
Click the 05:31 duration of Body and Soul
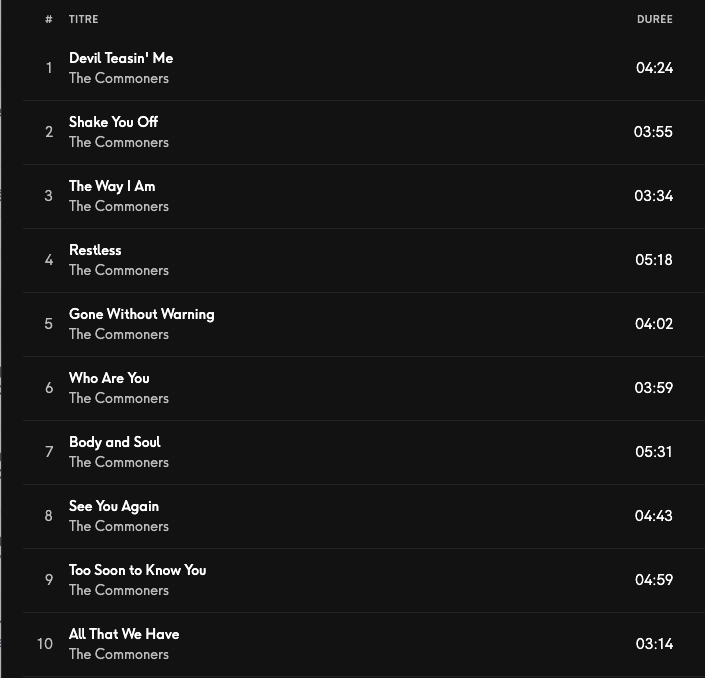tap(654, 452)
